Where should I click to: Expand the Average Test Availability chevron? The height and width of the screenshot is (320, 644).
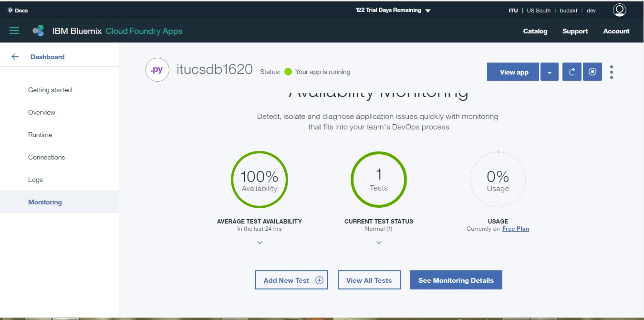pyautogui.click(x=260, y=243)
